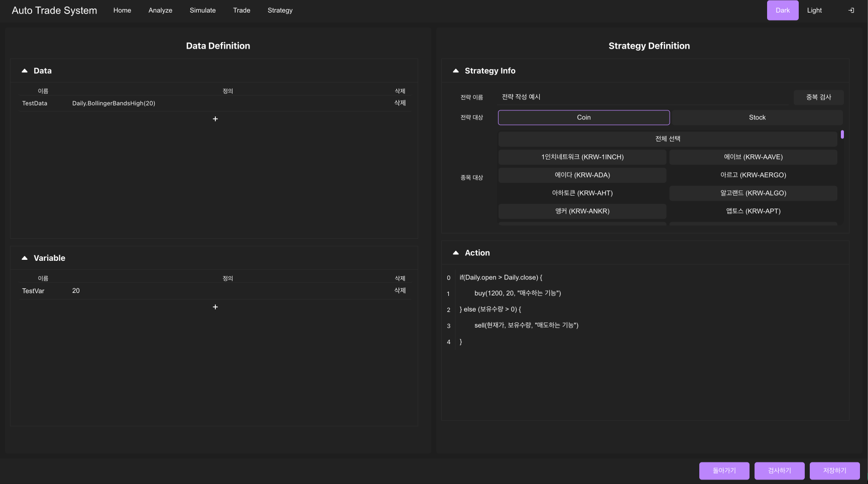Click 중복 검사 duplicate check button
This screenshot has height=484, width=868.
(818, 97)
